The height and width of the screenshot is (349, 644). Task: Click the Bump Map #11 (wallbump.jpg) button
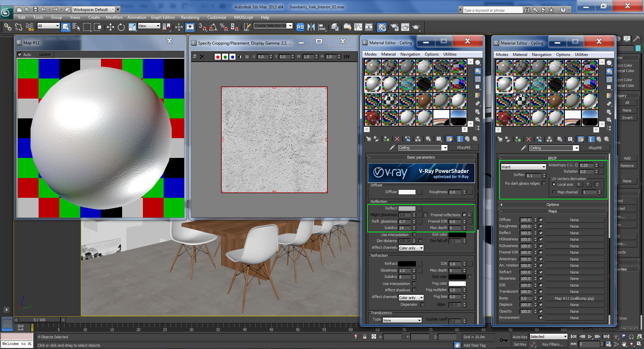click(x=574, y=298)
